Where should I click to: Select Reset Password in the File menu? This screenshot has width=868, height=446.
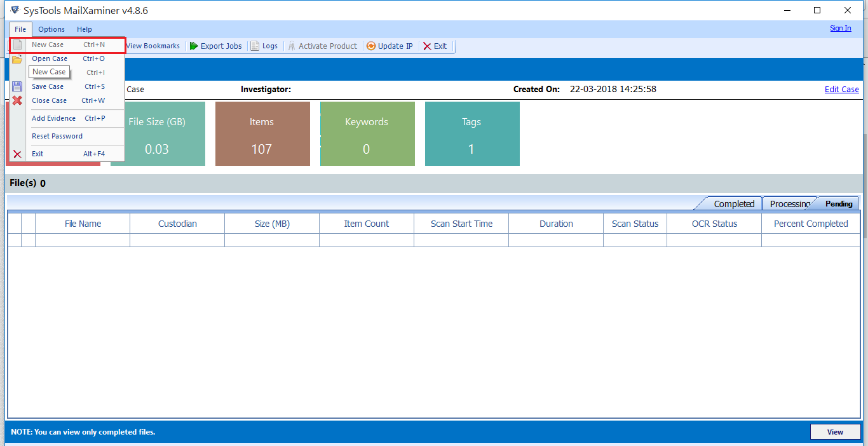67,136
